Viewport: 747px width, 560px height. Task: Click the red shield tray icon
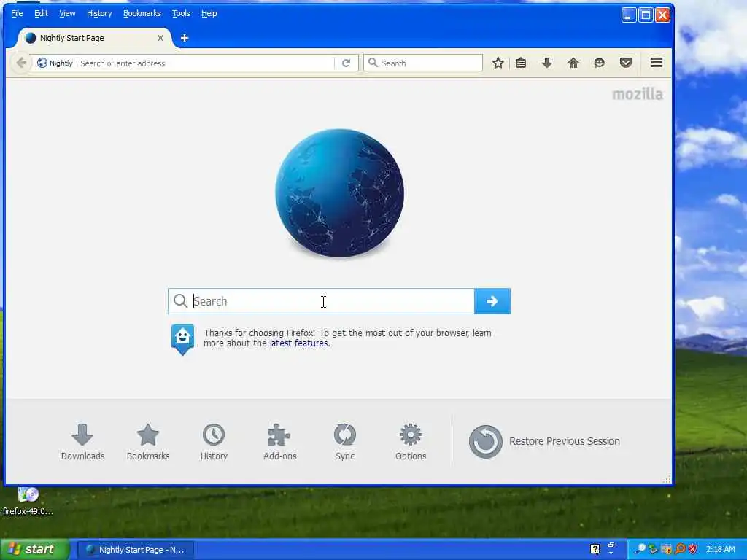pyautogui.click(x=693, y=549)
